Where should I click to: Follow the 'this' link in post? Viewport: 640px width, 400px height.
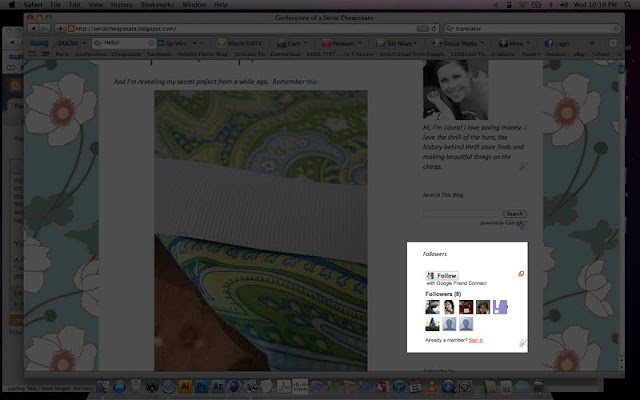[311, 81]
